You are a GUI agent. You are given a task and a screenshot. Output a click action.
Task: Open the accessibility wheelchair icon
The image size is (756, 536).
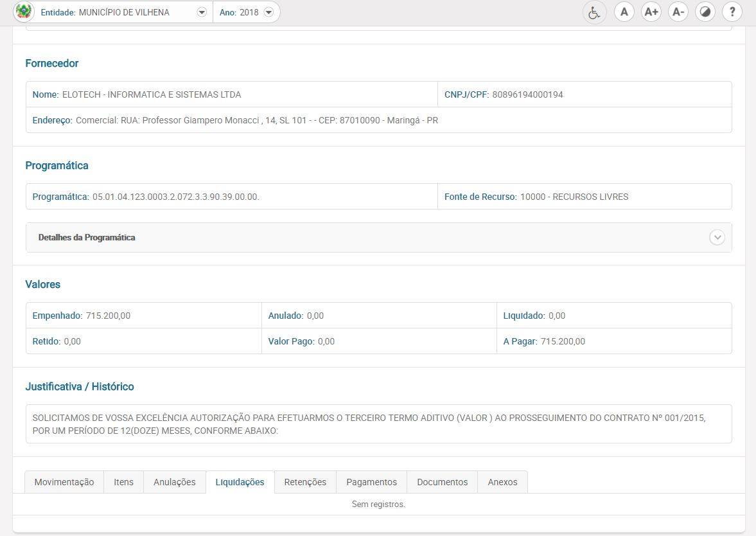(594, 12)
